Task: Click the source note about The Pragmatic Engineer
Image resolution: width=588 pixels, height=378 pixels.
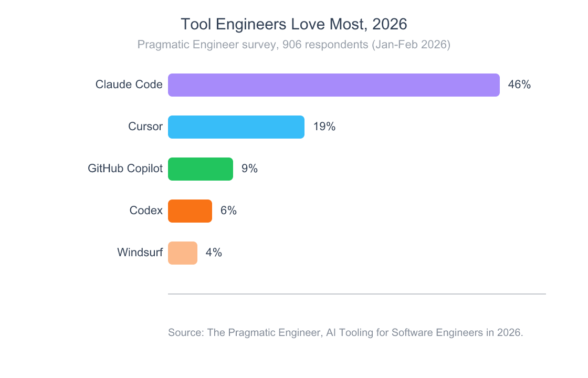Action: coord(345,333)
